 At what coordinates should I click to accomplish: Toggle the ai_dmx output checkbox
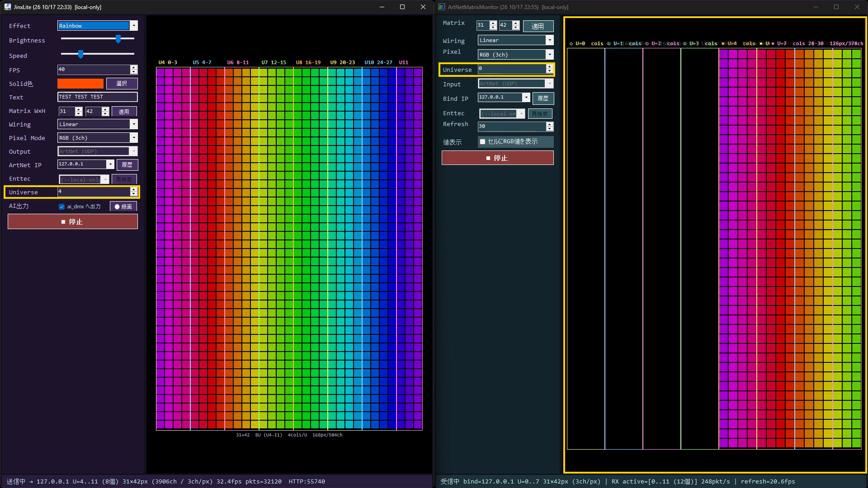pos(62,206)
